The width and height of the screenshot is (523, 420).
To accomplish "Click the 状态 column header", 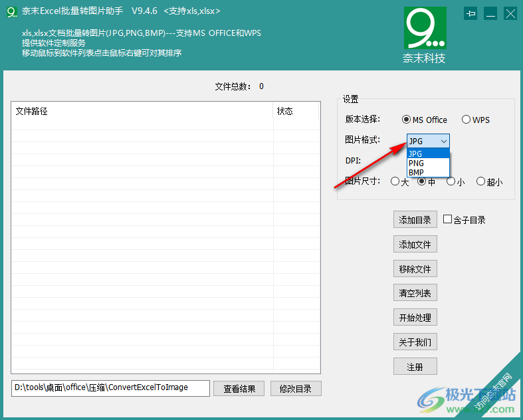I will pos(296,111).
